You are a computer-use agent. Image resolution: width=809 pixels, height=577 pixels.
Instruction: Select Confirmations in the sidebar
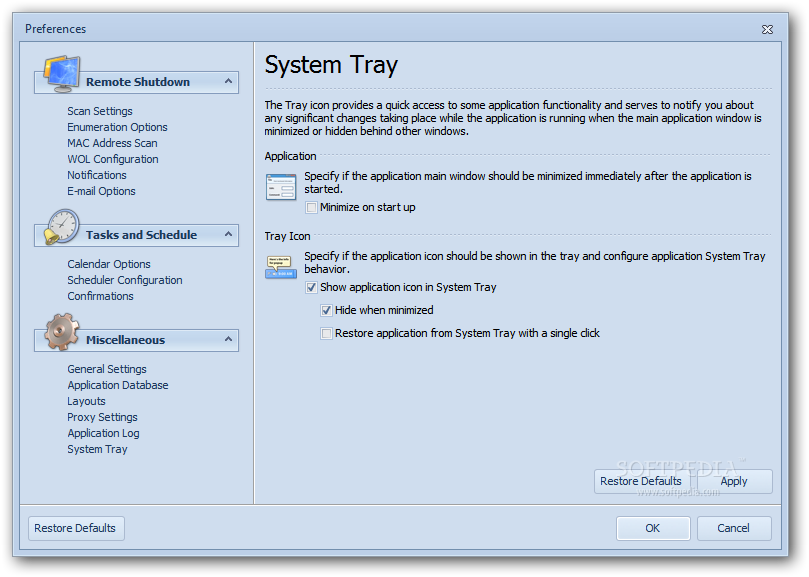[x=100, y=296]
